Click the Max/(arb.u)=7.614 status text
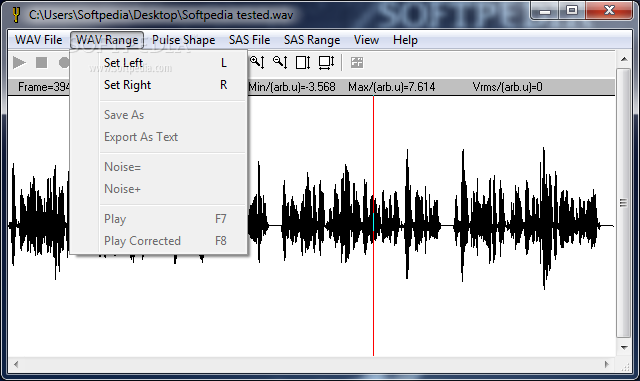 pyautogui.click(x=391, y=87)
